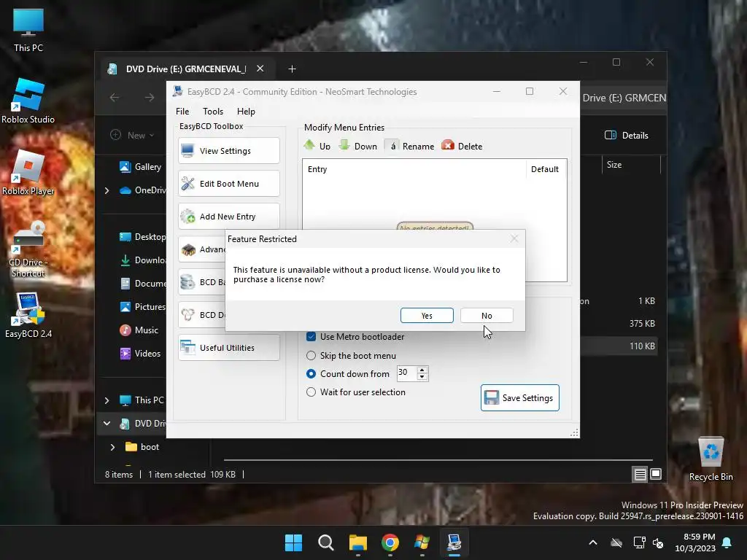Screen dimensions: 747x560
Task: Expand OneDrive node in sidebar
Action: tap(107, 190)
